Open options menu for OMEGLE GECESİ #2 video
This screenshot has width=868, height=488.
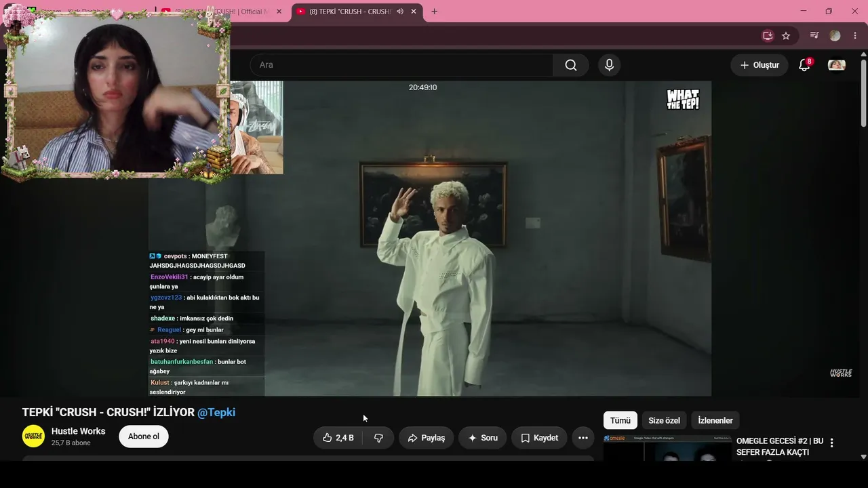click(x=832, y=443)
